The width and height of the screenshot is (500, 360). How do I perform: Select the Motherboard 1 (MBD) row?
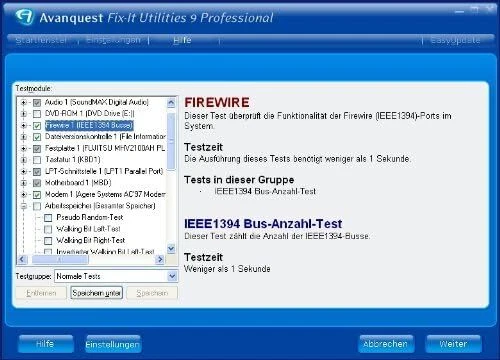(78, 183)
